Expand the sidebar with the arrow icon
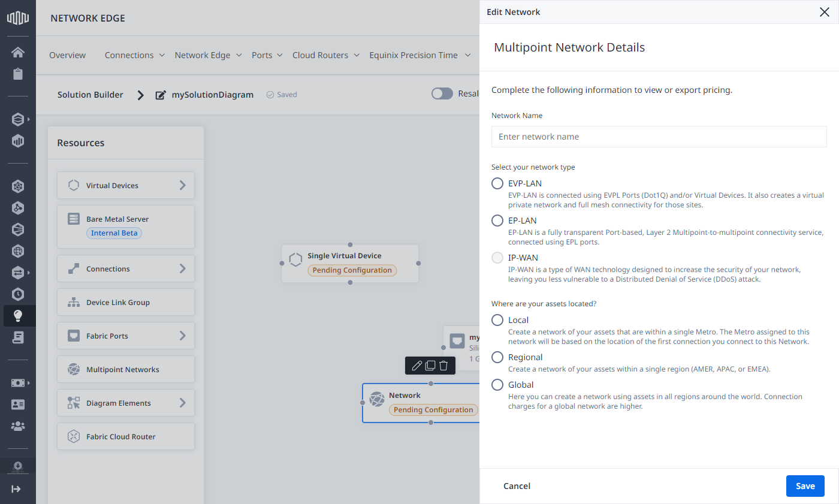Screen dimensions: 839x504 (17, 489)
